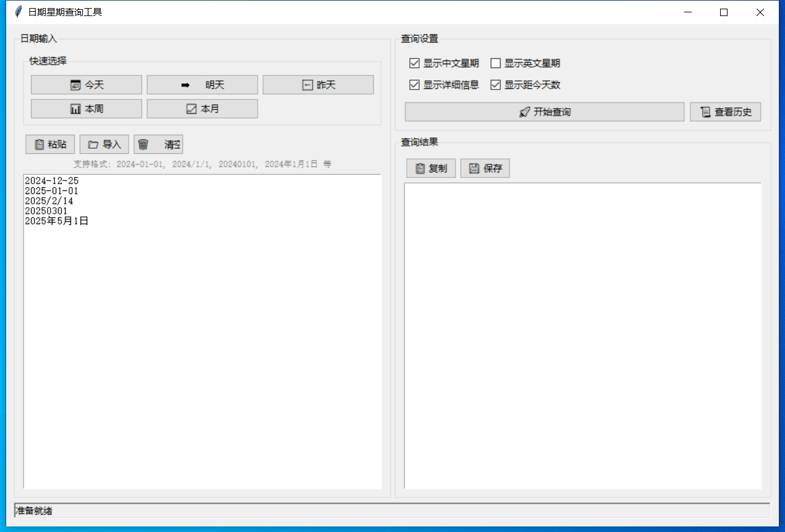Toggle the 显示详细信息 checkbox
Screen dimensions: 785x532
pos(444,85)
